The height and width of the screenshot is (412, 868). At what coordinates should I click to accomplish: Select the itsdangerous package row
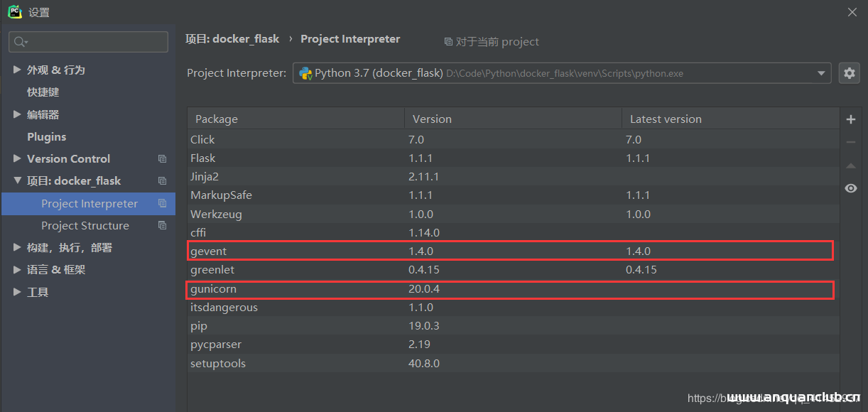pos(513,308)
